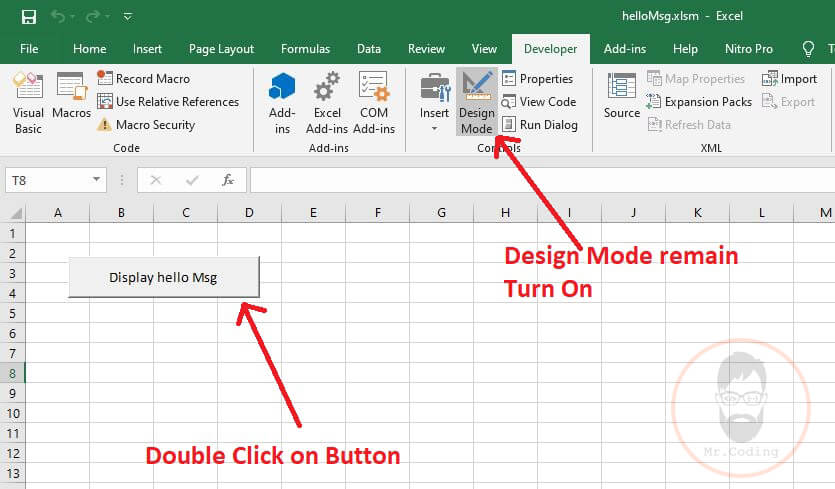Open the File tab
The height and width of the screenshot is (489, 835).
29,49
